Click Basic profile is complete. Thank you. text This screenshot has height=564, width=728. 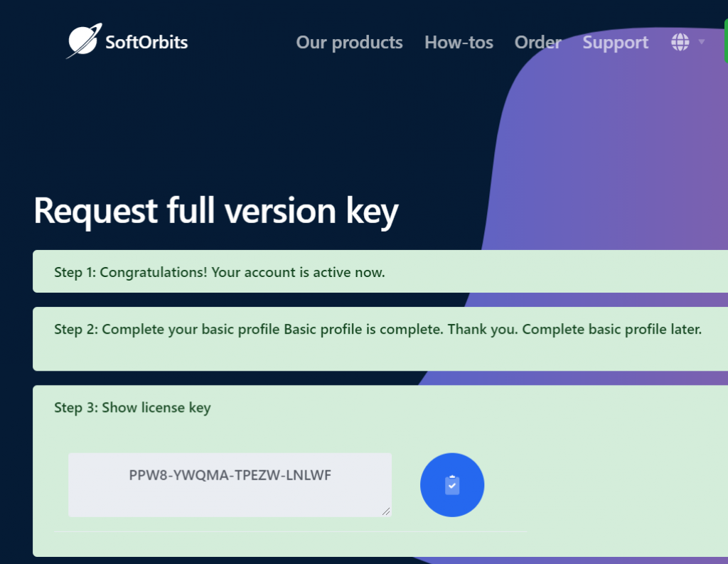pos(401,330)
